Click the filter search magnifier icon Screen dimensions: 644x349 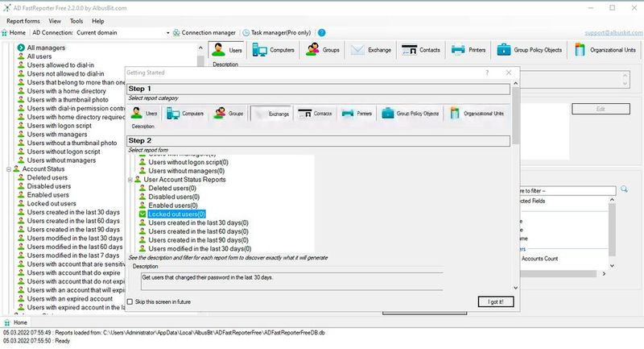[x=625, y=189]
